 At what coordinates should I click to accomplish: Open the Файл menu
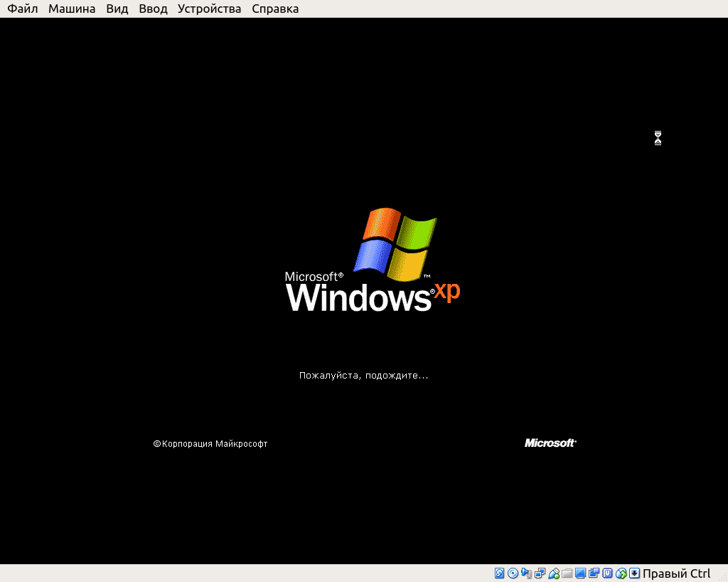[x=22, y=9]
